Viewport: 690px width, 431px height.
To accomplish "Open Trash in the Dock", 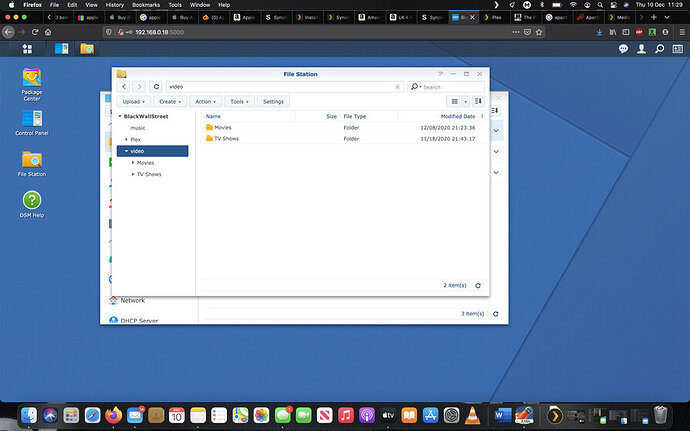I will tap(660, 415).
